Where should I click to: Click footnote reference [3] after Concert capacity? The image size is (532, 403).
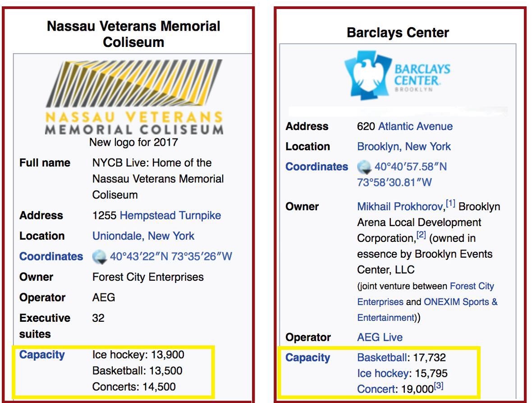[x=439, y=386]
